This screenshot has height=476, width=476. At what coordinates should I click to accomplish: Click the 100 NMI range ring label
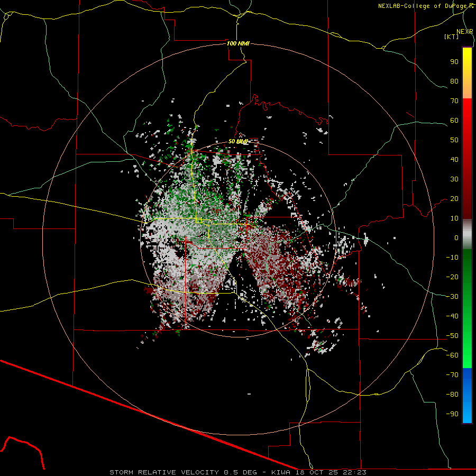tap(238, 43)
